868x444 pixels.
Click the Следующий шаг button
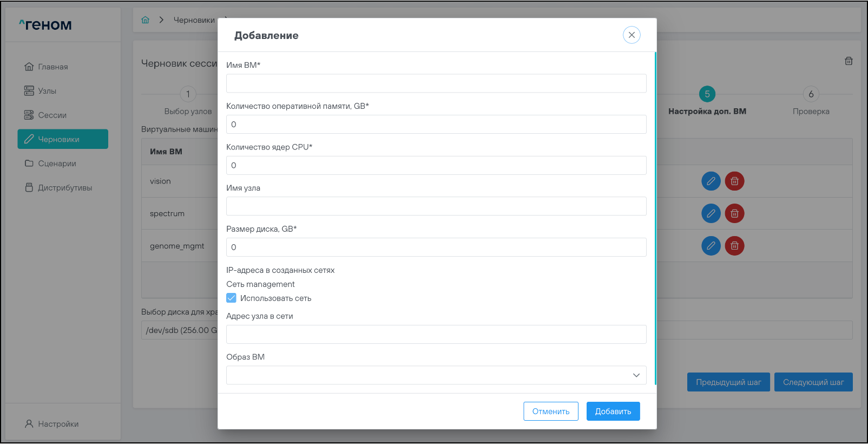[813, 382]
